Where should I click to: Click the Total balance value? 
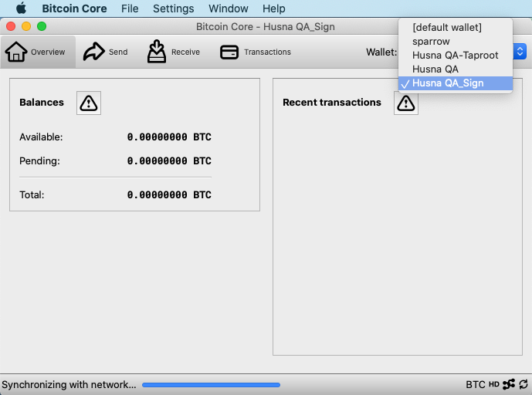coord(169,194)
